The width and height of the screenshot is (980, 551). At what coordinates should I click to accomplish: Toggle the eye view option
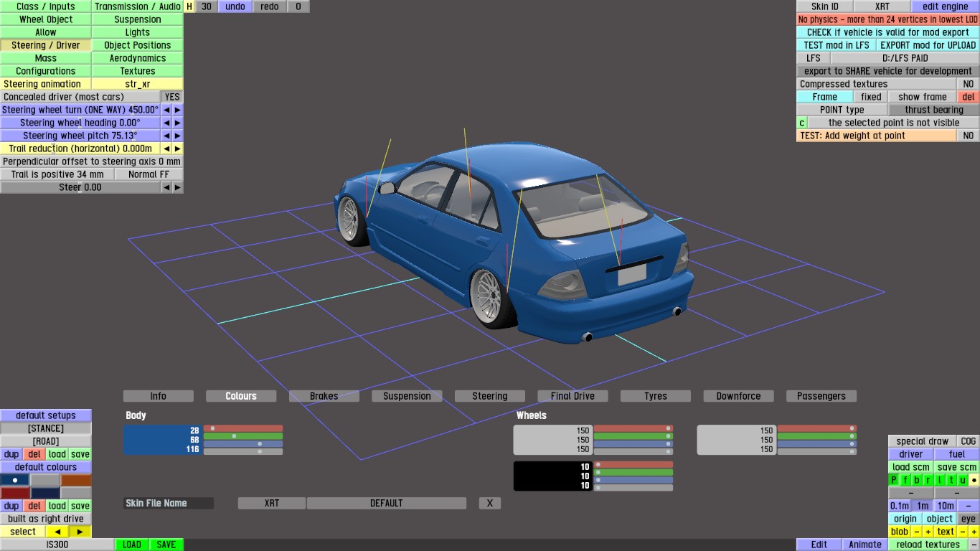[969, 519]
